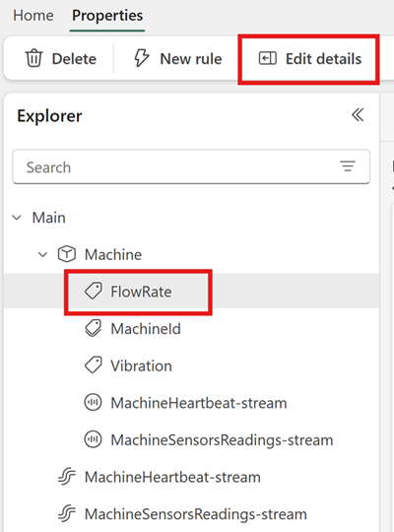The image size is (394, 532).
Task: Collapse the Explorer pane with double chevron
Action: click(x=358, y=115)
